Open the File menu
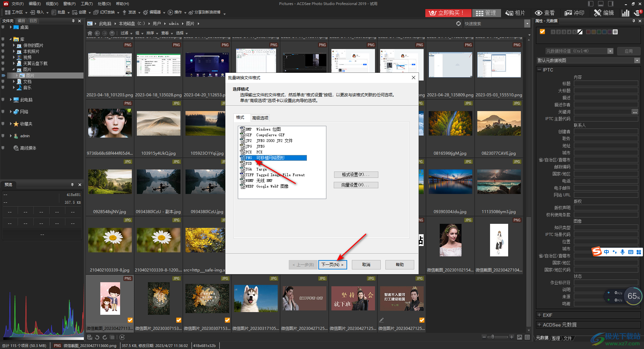The width and height of the screenshot is (644, 349). (17, 4)
